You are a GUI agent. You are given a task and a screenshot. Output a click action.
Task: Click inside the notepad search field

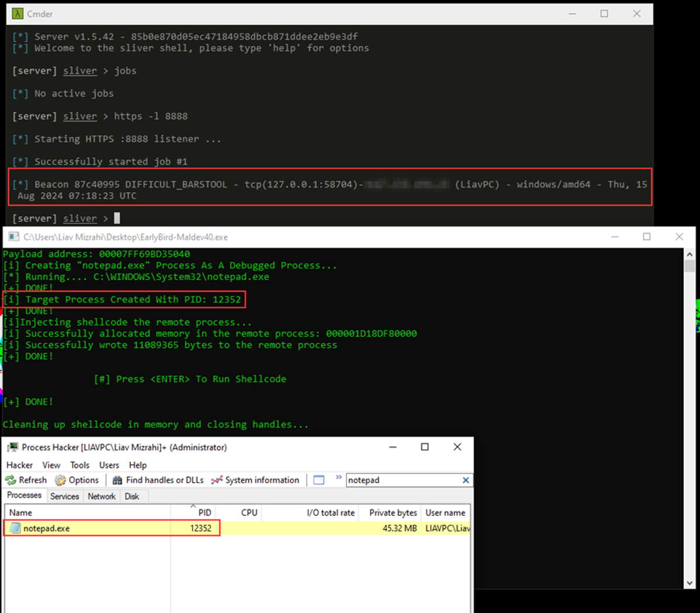pyautogui.click(x=403, y=480)
